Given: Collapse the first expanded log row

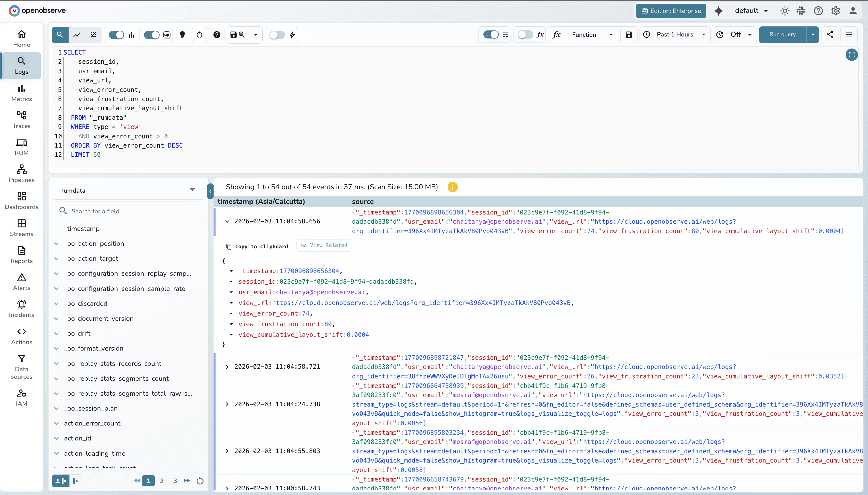Looking at the screenshot, I should point(227,221).
